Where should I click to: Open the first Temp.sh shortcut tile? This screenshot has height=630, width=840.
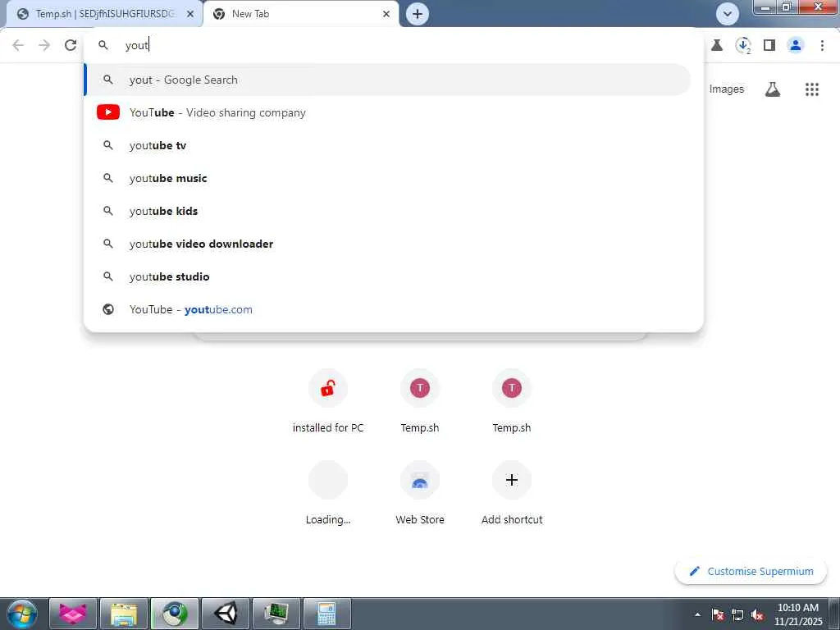(419, 402)
